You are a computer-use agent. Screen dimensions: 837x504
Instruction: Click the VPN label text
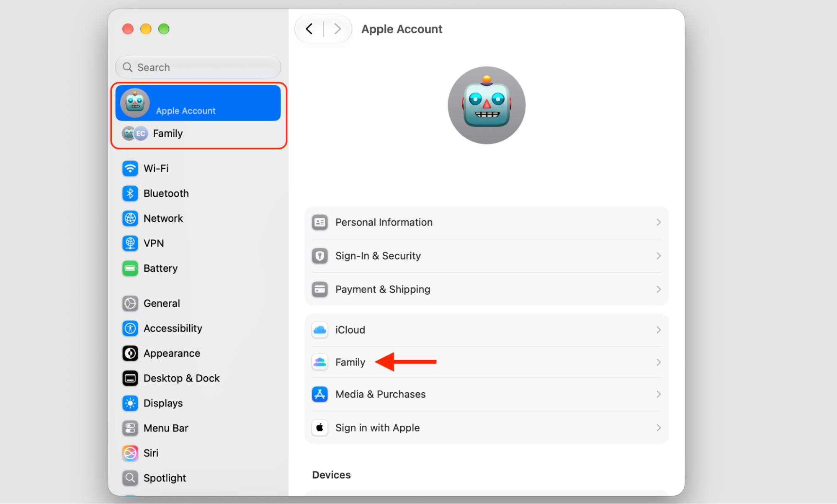click(154, 243)
